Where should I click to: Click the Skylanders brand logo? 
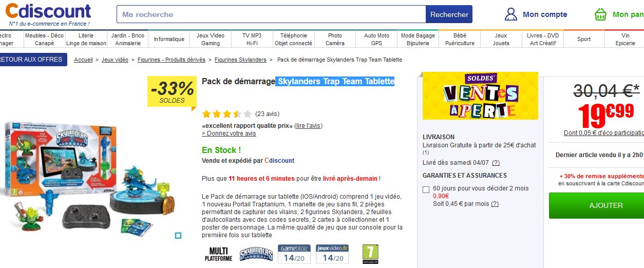click(256, 254)
